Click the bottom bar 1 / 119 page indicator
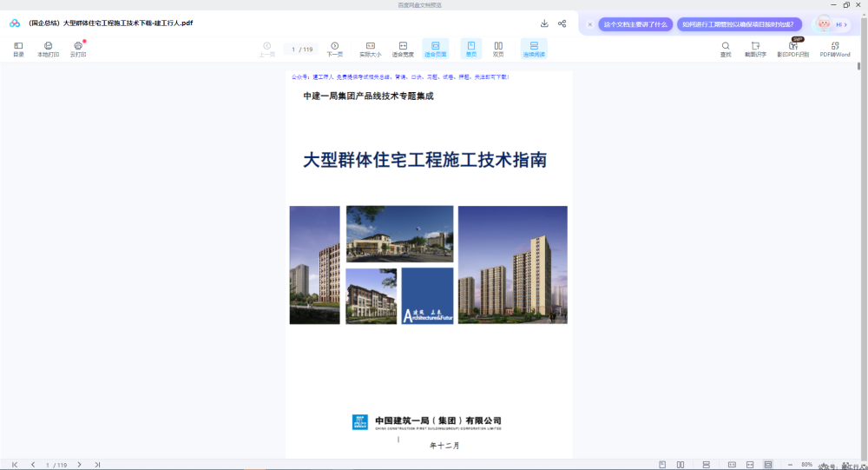Image resolution: width=868 pixels, height=470 pixels. pyautogui.click(x=56, y=465)
